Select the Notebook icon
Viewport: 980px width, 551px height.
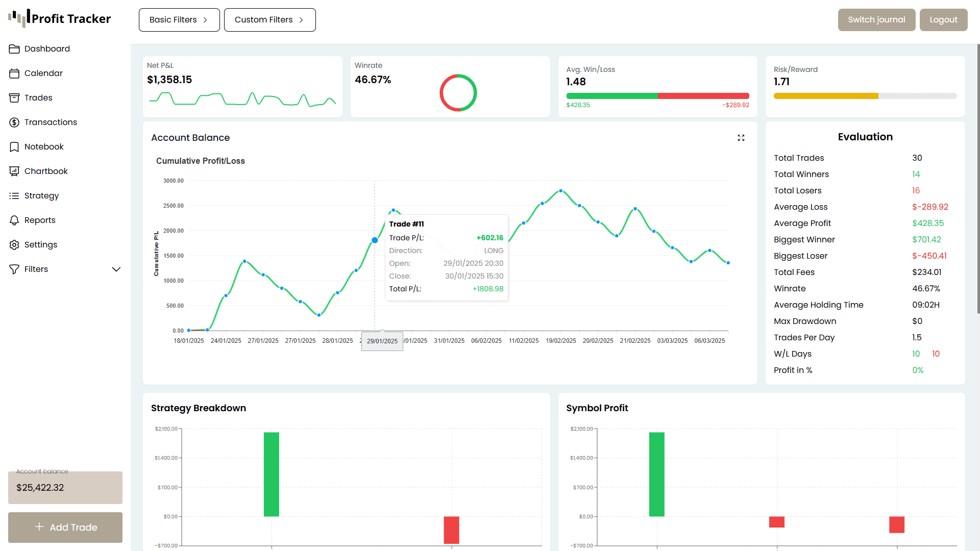point(14,146)
